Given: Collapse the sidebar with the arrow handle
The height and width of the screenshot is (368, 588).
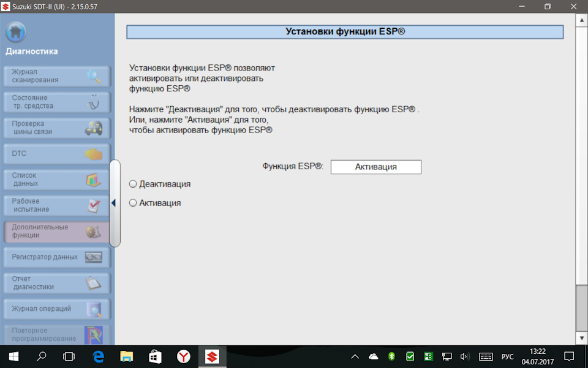Looking at the screenshot, I should (115, 203).
